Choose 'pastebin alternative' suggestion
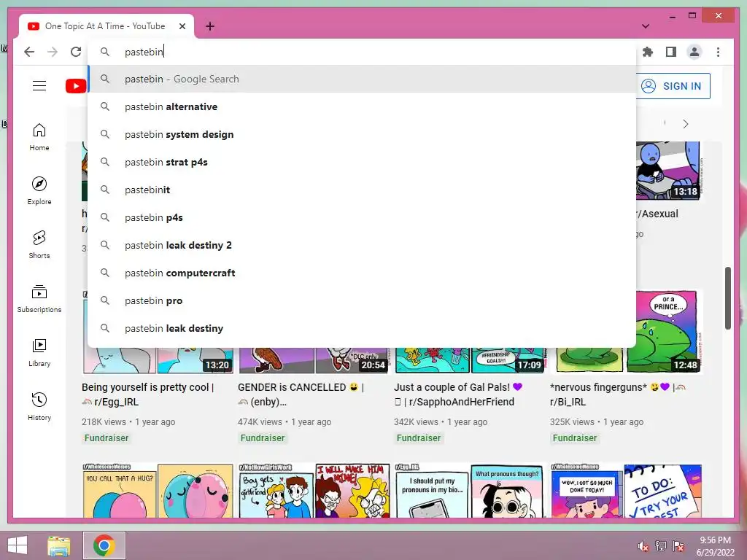The height and width of the screenshot is (560, 747). pyautogui.click(x=362, y=106)
